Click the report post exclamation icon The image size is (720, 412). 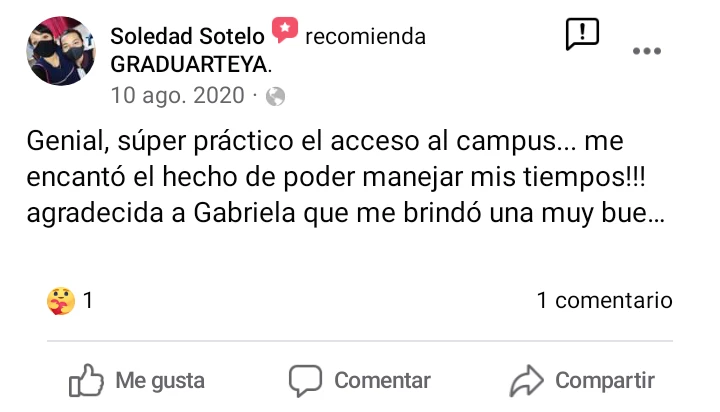[582, 34]
